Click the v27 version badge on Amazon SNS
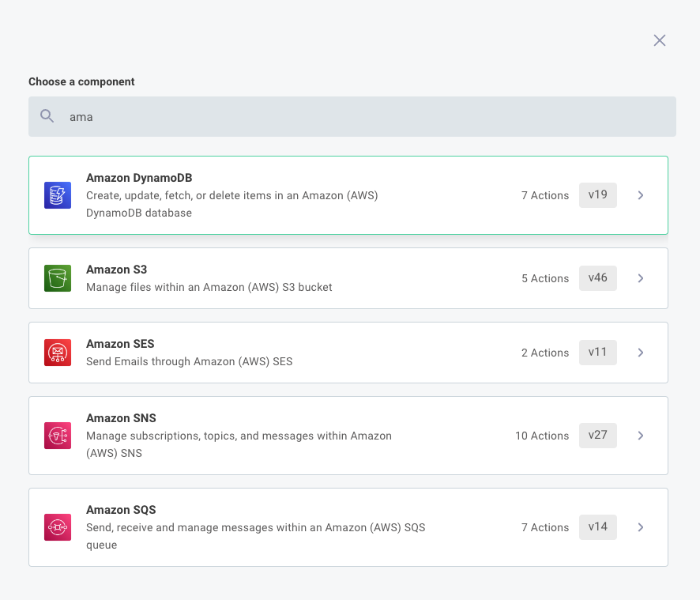This screenshot has width=700, height=600. click(598, 436)
